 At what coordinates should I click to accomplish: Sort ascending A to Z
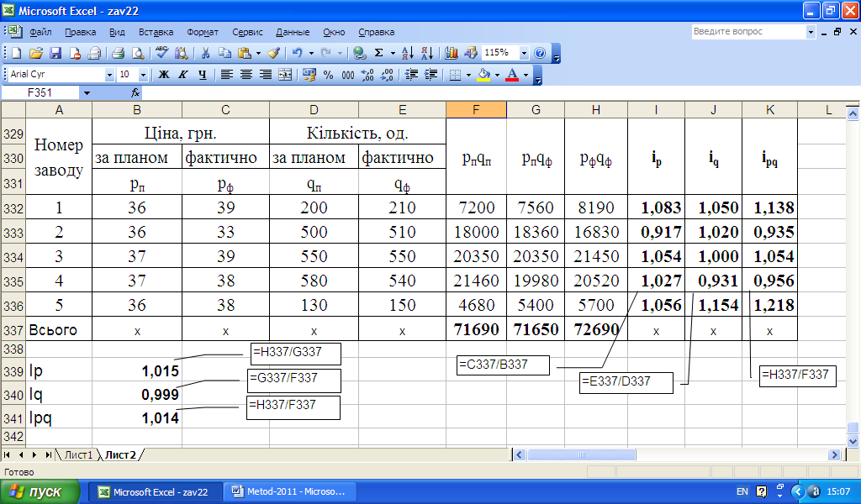point(407,53)
